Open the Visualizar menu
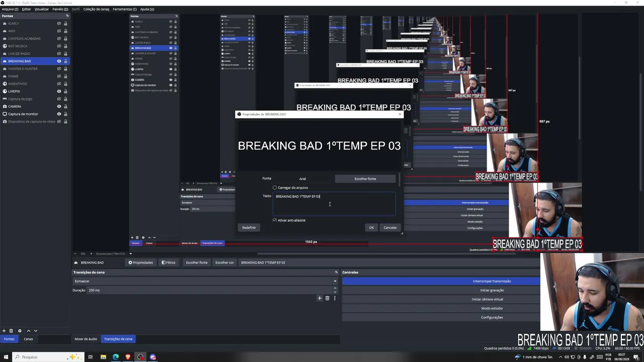The image size is (644, 362). coord(42,9)
